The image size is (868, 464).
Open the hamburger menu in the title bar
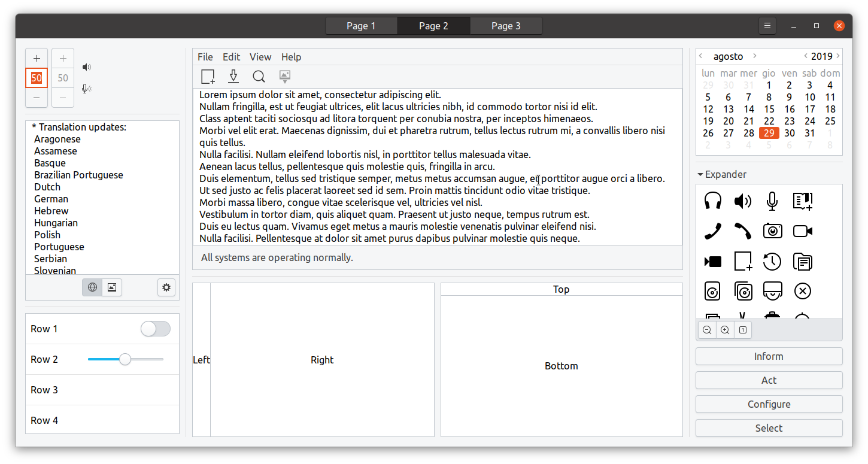(767, 26)
